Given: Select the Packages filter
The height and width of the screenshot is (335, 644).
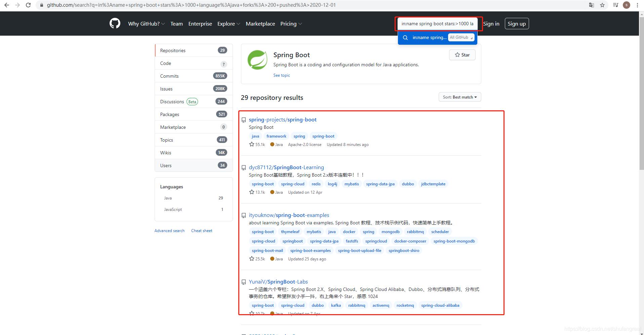Looking at the screenshot, I should click(194, 114).
